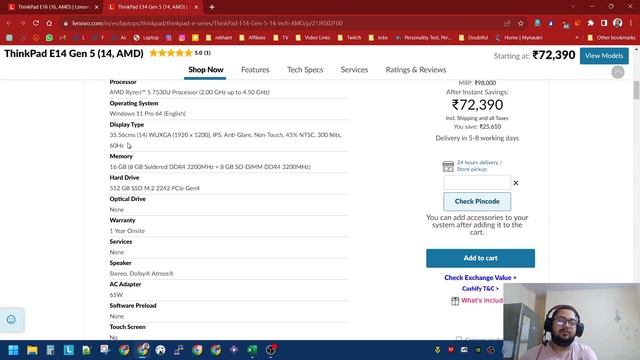Expand the Doubtful bookmarks folder
640x360 pixels.
[x=473, y=38]
